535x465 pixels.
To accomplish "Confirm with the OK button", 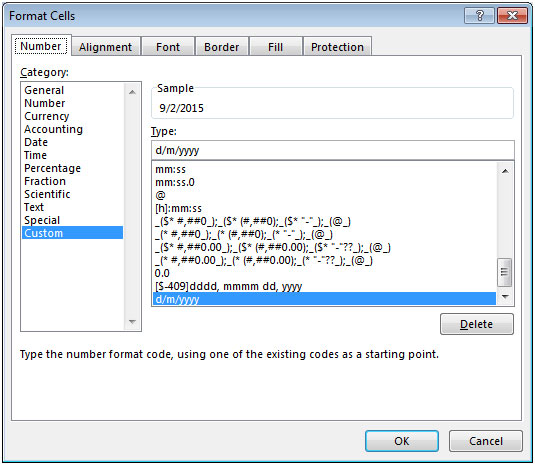I will pos(402,441).
